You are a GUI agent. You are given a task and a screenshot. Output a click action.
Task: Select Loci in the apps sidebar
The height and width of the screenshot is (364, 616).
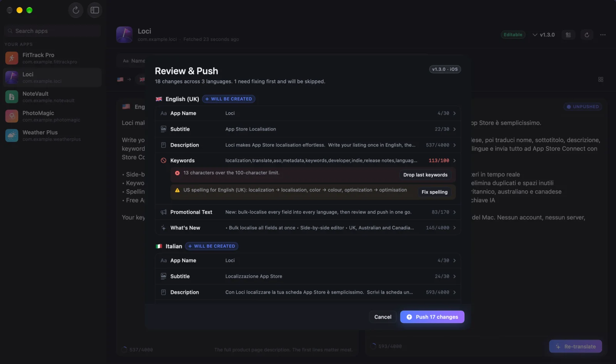pos(52,77)
